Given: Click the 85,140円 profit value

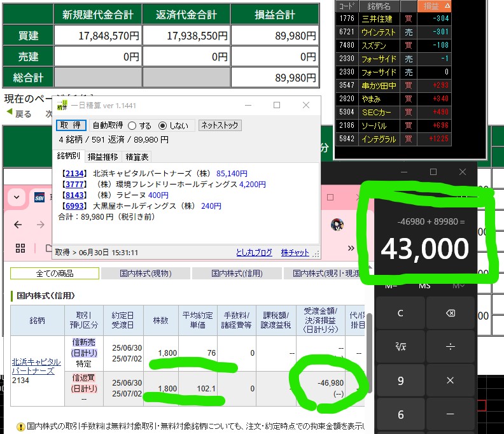Looking at the screenshot, I should coord(232,174).
